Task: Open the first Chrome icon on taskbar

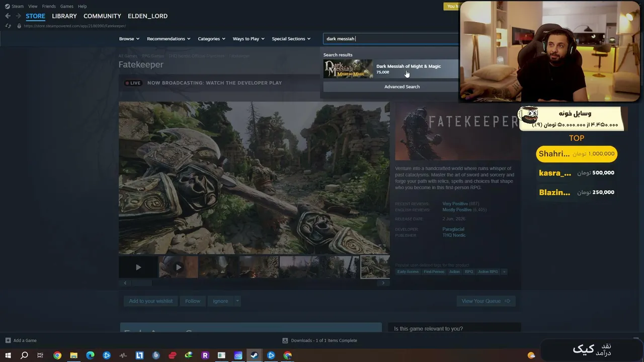Action: 57,355
